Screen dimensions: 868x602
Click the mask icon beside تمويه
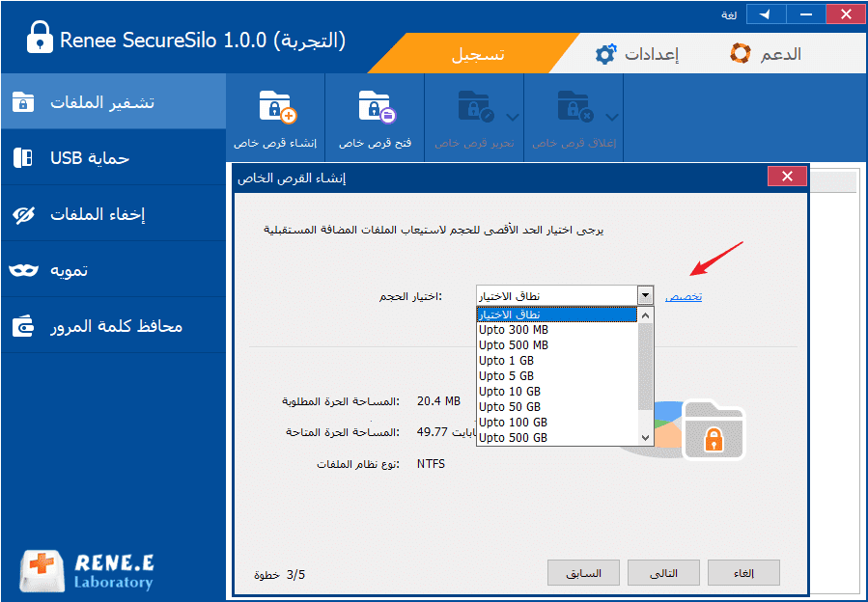pos(24,270)
